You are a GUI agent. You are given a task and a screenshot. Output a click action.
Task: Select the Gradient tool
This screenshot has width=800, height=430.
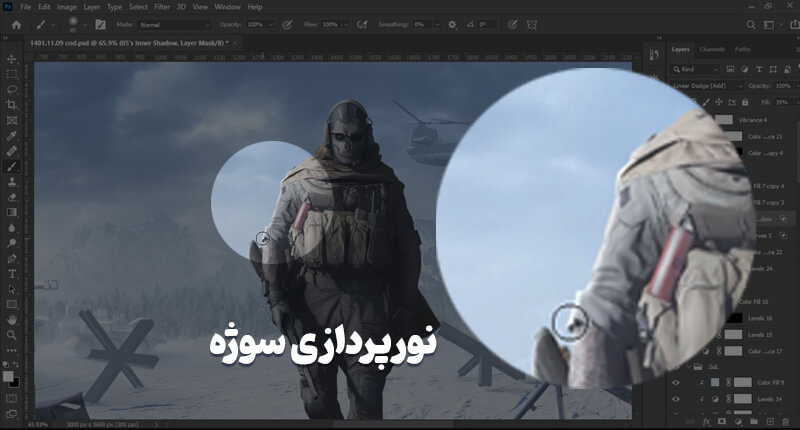click(12, 212)
